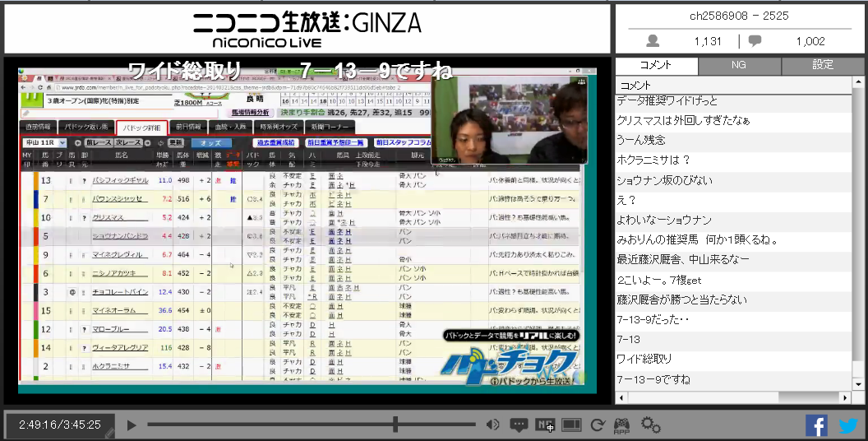Click next race circle arrow icon

(147, 143)
